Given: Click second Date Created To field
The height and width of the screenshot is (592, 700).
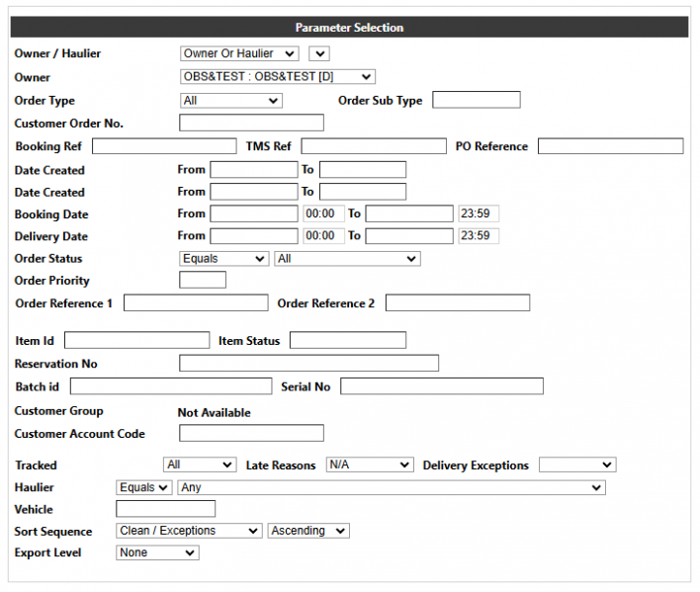Looking at the screenshot, I should 363,192.
